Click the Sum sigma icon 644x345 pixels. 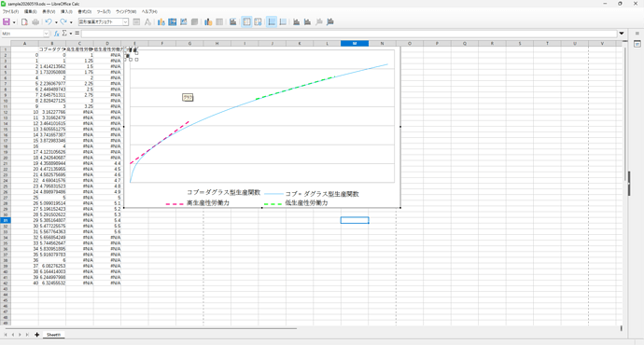tap(64, 34)
